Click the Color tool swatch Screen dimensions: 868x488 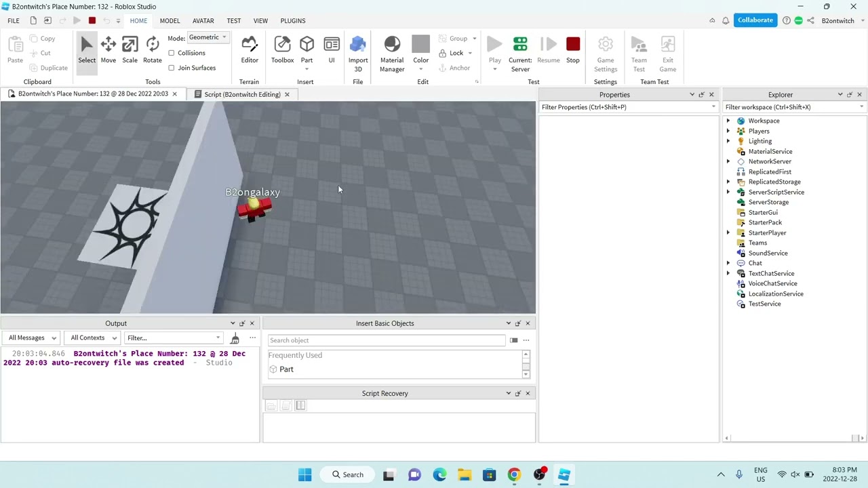tap(421, 44)
